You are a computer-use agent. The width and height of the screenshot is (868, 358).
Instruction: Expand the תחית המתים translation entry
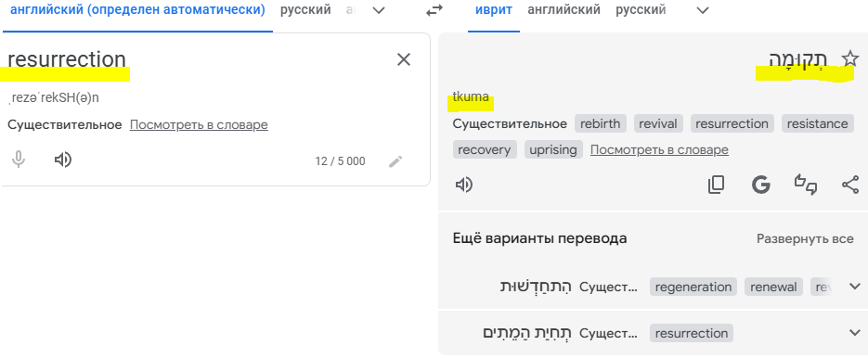tap(855, 333)
